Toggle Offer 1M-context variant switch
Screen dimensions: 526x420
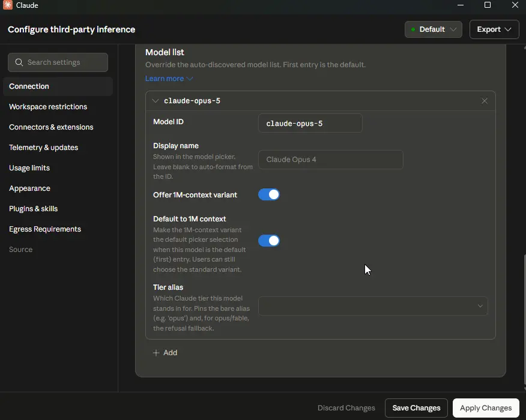(268, 195)
